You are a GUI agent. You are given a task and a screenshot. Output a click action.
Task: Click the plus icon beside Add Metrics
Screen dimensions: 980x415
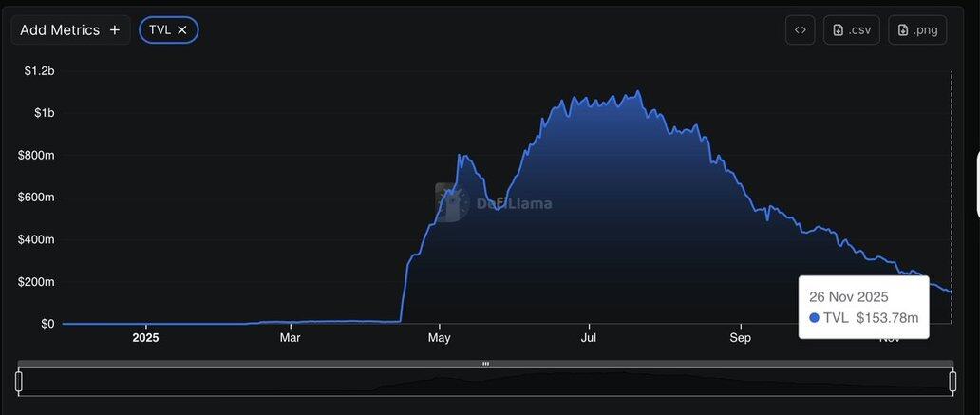click(x=115, y=30)
